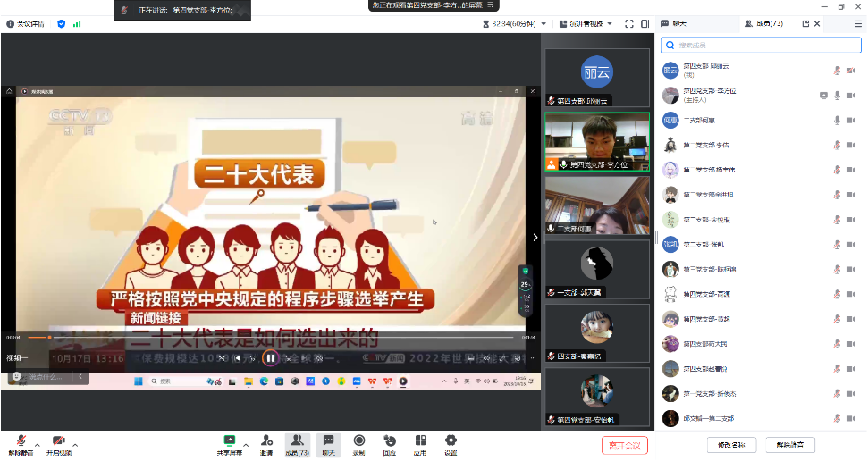Click the red Leave Meeting button
Image resolution: width=868 pixels, height=461 pixels.
[624, 444]
